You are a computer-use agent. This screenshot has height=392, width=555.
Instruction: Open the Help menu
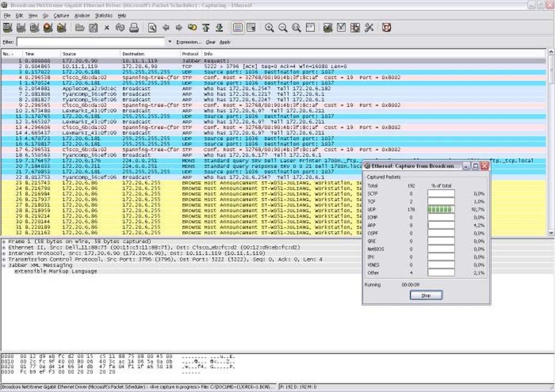pyautogui.click(x=122, y=16)
